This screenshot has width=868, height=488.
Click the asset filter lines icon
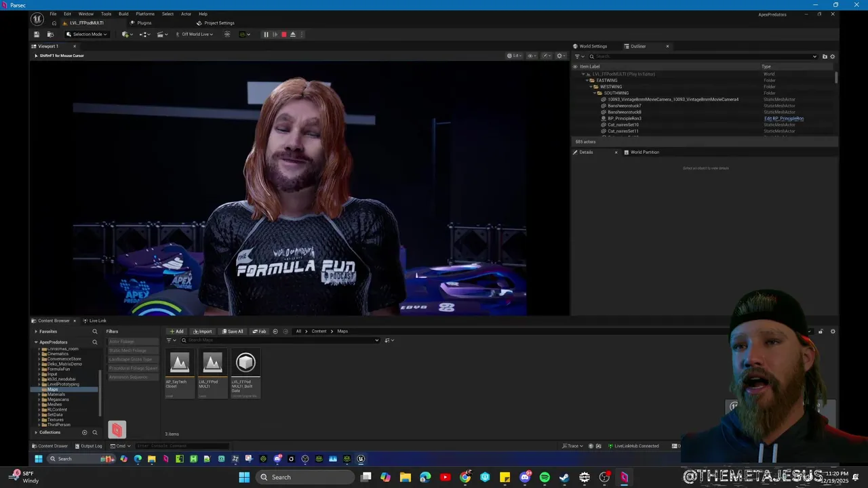click(x=170, y=340)
